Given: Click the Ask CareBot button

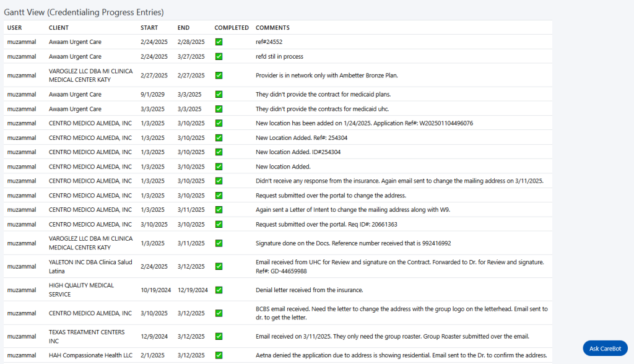Looking at the screenshot, I should coord(605,349).
